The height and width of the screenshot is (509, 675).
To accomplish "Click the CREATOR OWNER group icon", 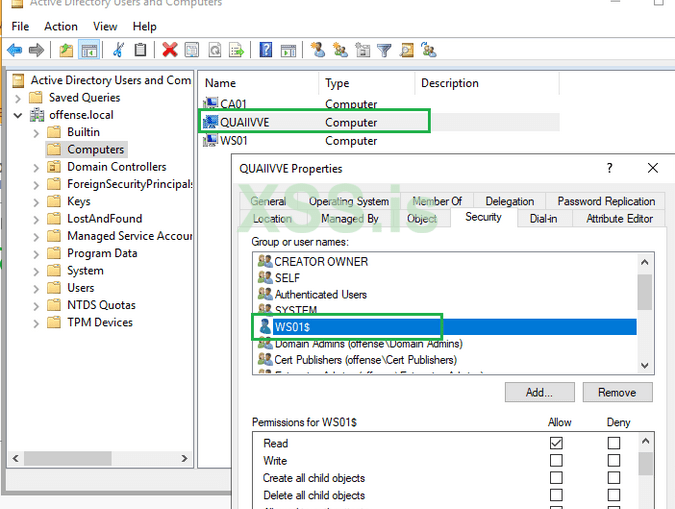I will click(x=265, y=261).
